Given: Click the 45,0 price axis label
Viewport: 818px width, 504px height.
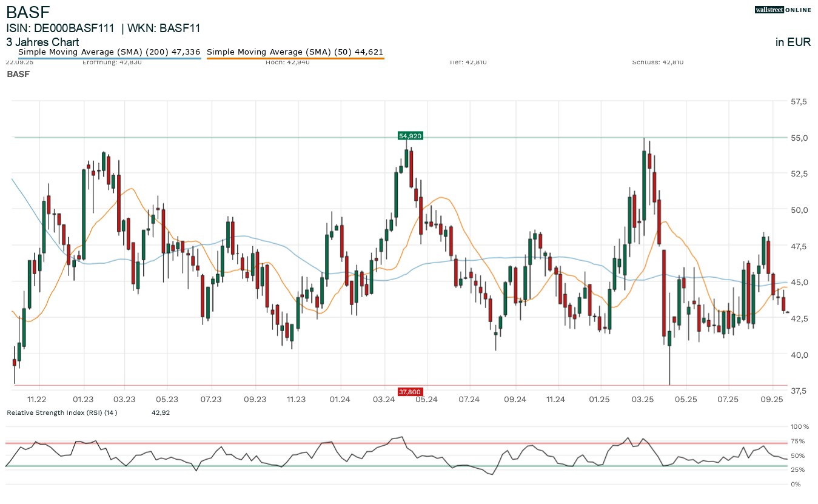Looking at the screenshot, I should tap(800, 282).
